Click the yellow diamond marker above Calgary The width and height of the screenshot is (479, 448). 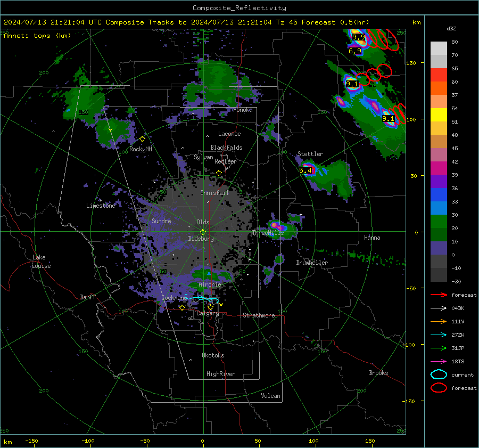tap(210, 307)
